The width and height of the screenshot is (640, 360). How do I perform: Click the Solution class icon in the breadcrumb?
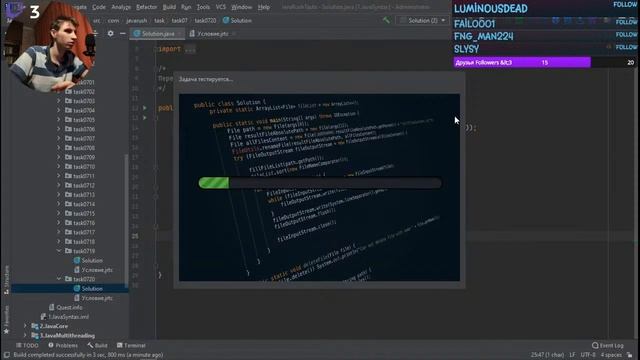point(226,20)
